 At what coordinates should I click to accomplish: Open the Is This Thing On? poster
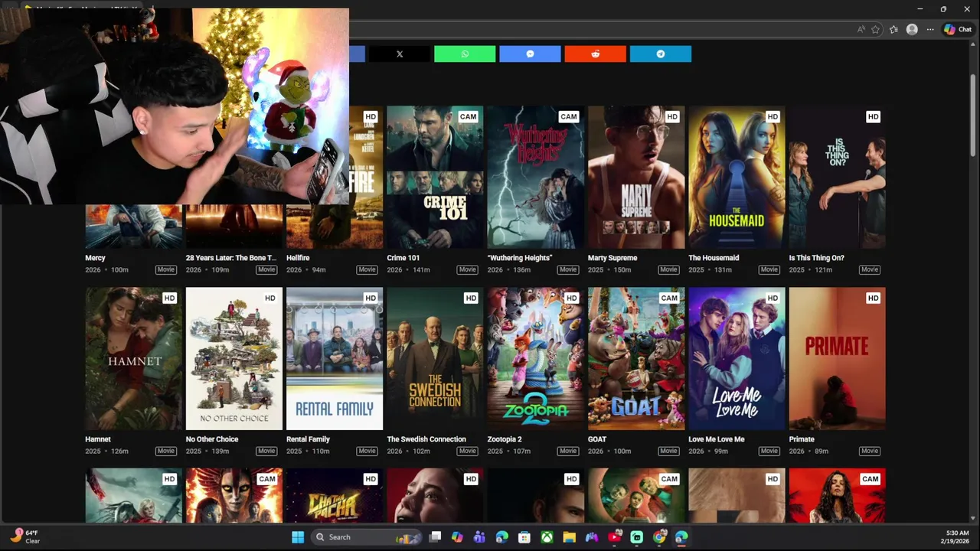pyautogui.click(x=837, y=178)
